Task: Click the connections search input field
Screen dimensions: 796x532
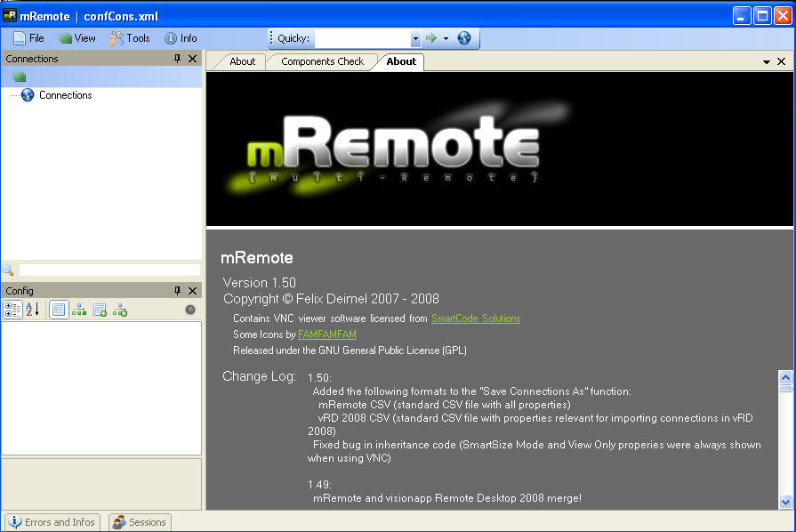Action: click(x=109, y=270)
